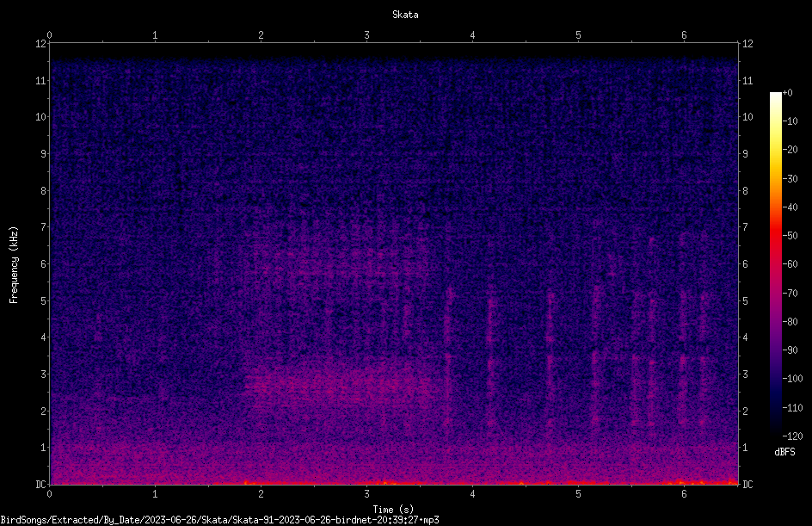The image size is (812, 526).
Task: Click the bottom time axis '0' label
Action: click(x=49, y=494)
